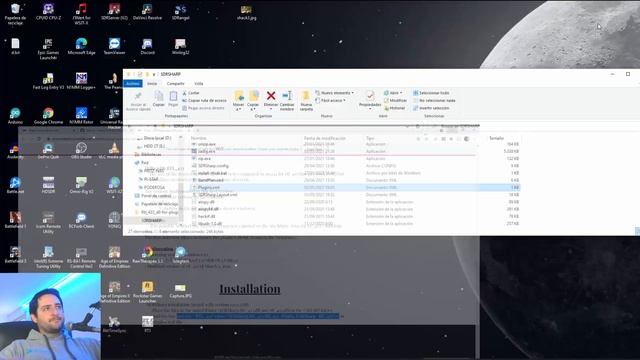Screen dimensions: 640x360
Task: Click the Cortar button
Action: click(191, 93)
